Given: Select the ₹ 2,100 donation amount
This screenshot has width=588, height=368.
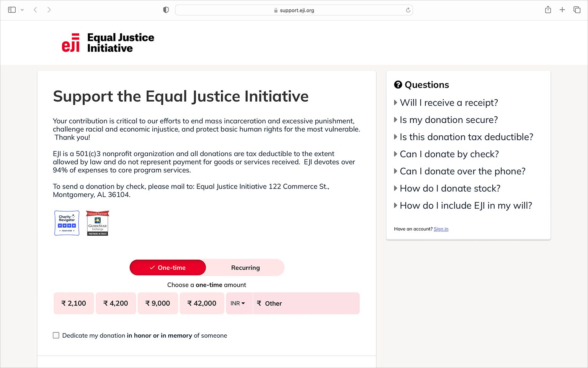Looking at the screenshot, I should pos(73,303).
